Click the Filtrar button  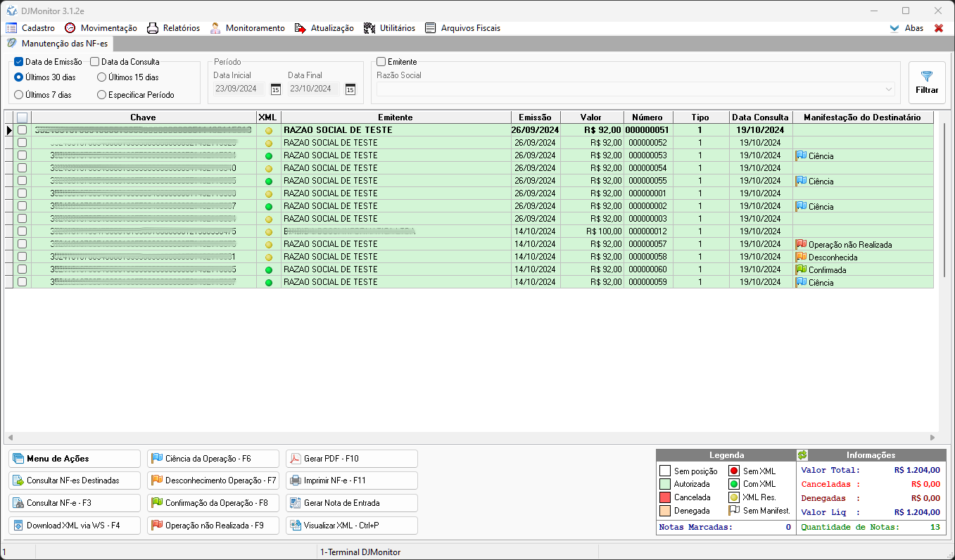(x=927, y=83)
